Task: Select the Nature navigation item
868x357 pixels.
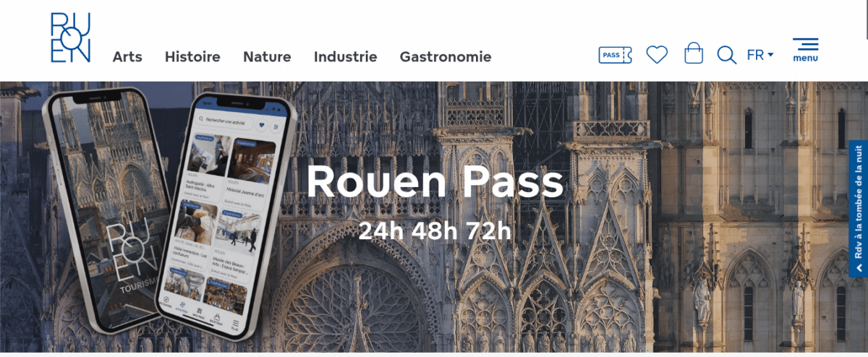Action: 267,56
